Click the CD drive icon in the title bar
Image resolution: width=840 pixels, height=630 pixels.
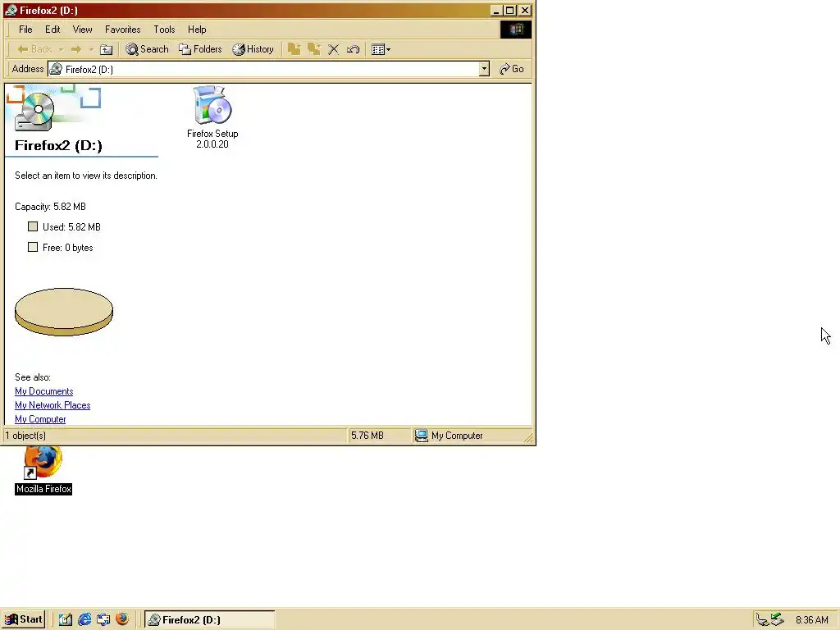click(x=11, y=10)
